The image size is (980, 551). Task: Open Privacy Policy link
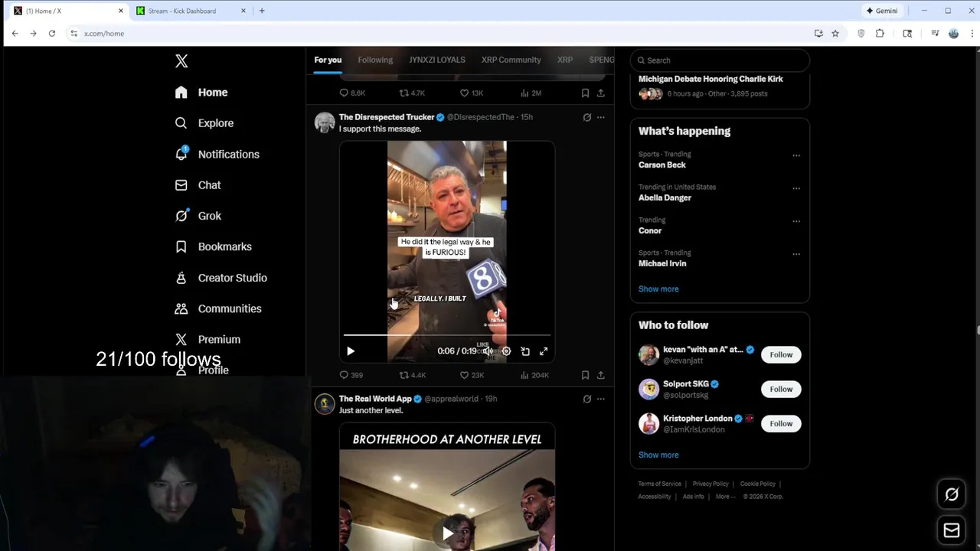coord(710,484)
